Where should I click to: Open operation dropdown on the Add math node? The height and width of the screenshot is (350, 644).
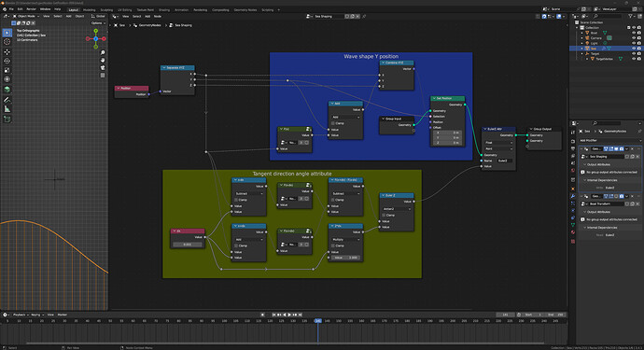345,117
